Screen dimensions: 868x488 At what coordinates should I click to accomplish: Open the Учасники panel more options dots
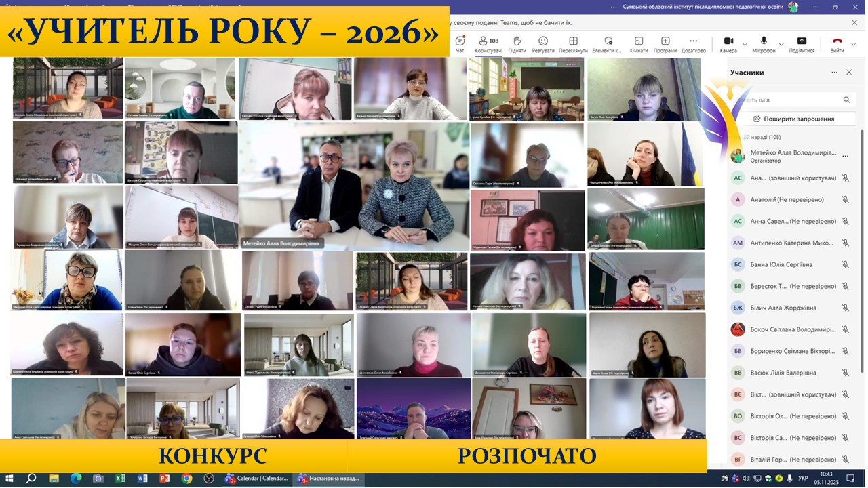tap(835, 73)
